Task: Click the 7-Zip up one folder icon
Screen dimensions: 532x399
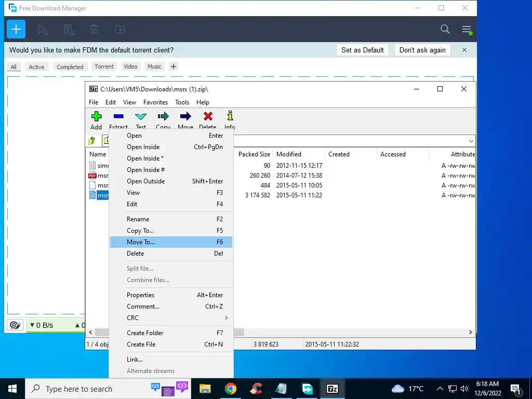Action: pos(92,140)
